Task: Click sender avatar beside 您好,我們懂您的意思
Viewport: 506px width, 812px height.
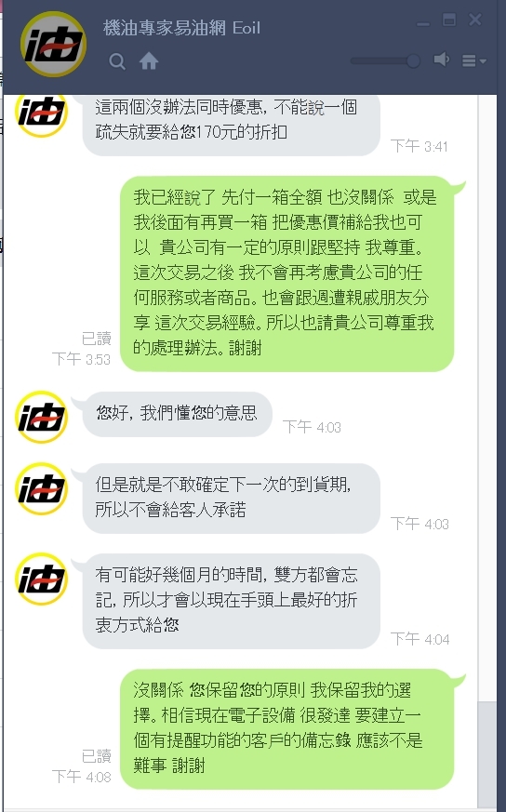Action: [x=42, y=417]
